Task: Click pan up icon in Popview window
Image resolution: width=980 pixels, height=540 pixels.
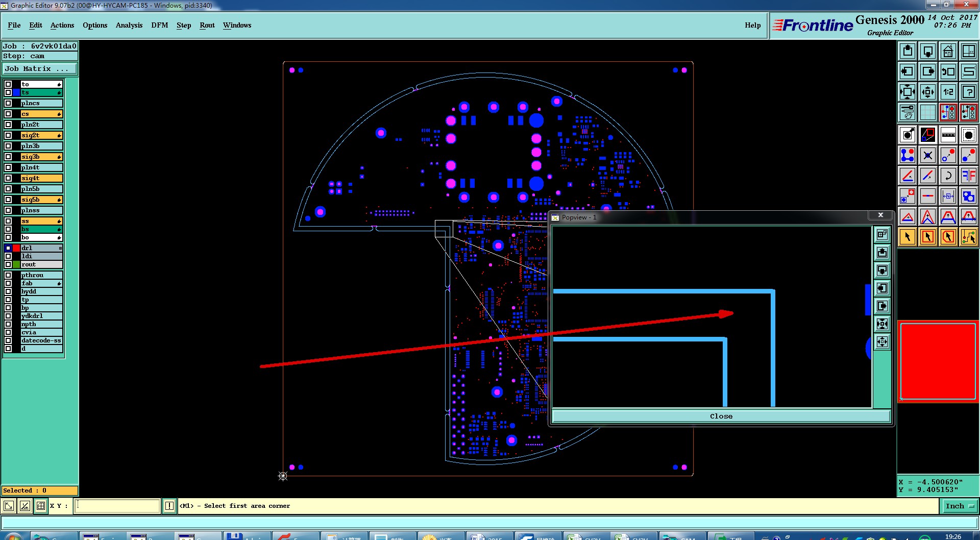Action: (882, 253)
